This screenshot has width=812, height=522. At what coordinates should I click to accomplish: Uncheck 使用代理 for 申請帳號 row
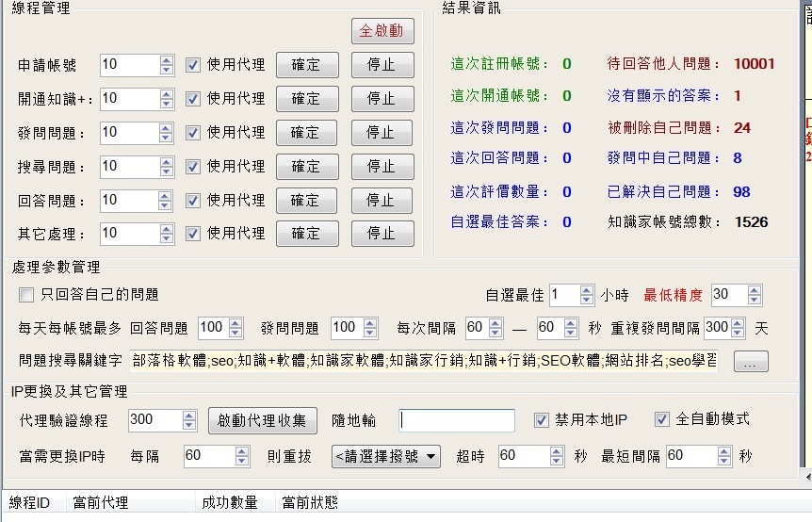[193, 65]
